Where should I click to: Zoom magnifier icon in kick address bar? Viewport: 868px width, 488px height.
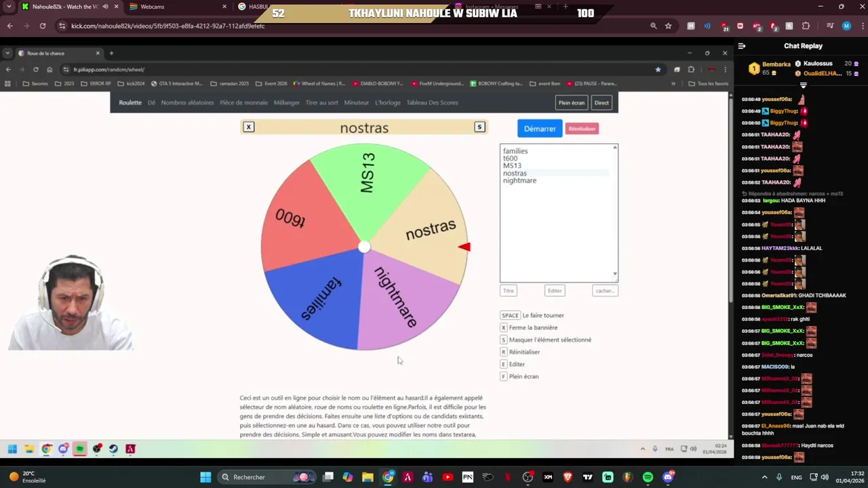pos(654,26)
